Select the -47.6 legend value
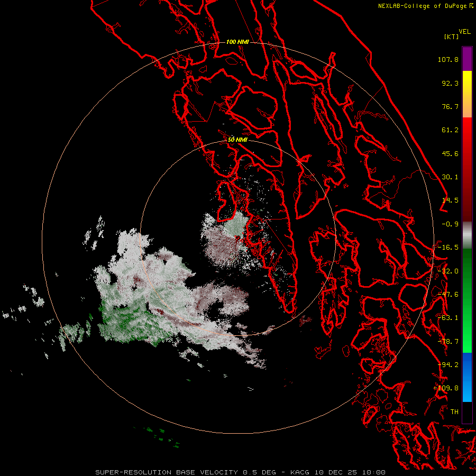This screenshot has width=476, height=476. click(x=448, y=295)
